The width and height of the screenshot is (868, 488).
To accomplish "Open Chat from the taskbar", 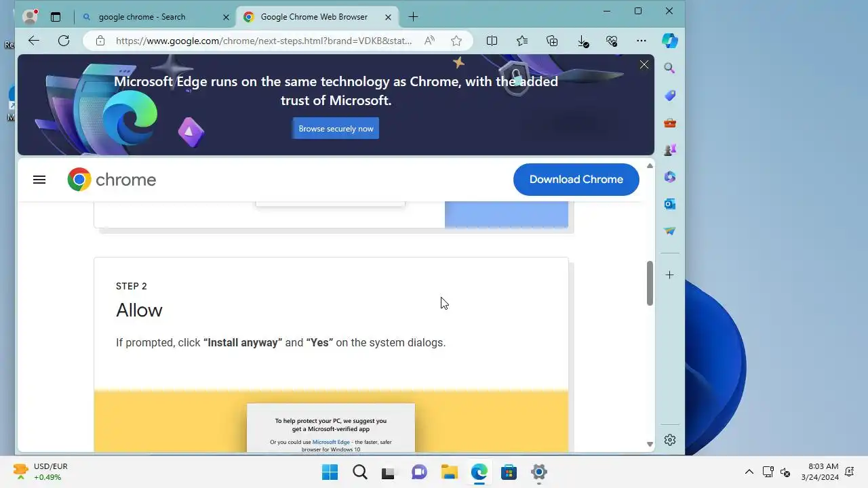I will [x=419, y=472].
